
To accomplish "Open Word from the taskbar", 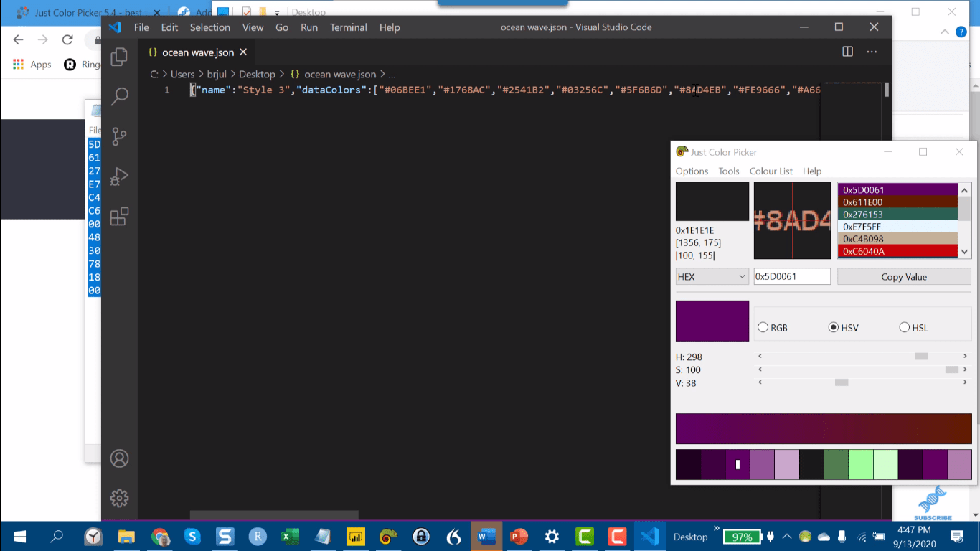I will 486,537.
